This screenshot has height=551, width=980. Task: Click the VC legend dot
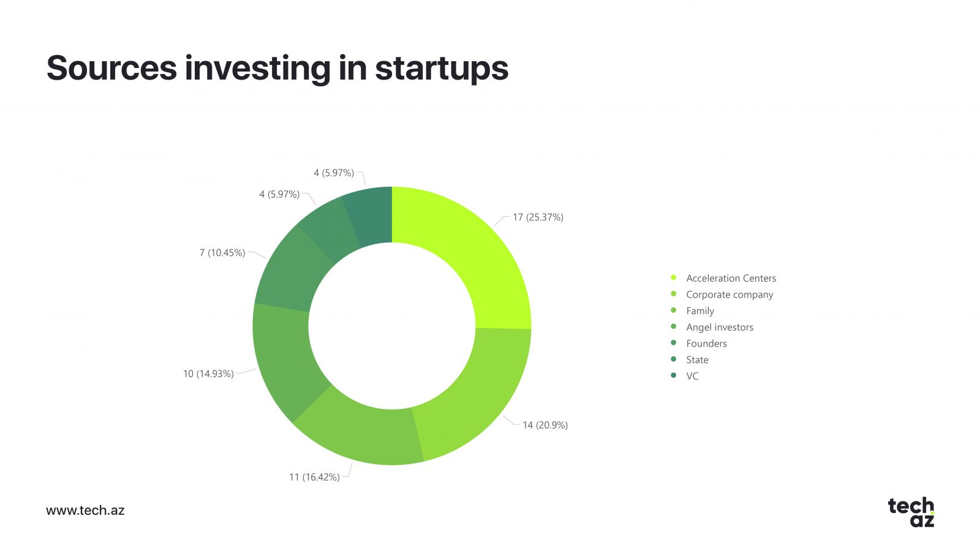[x=673, y=376]
